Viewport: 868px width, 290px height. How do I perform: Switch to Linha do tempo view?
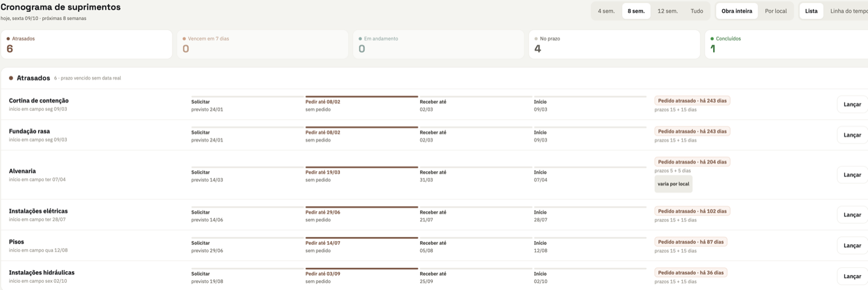[849, 11]
